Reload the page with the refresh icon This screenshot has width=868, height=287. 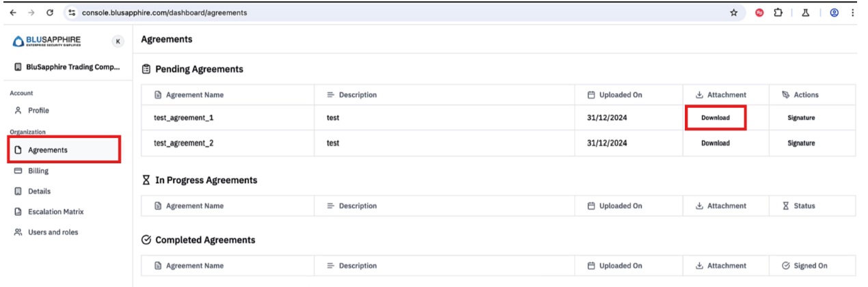pos(50,12)
